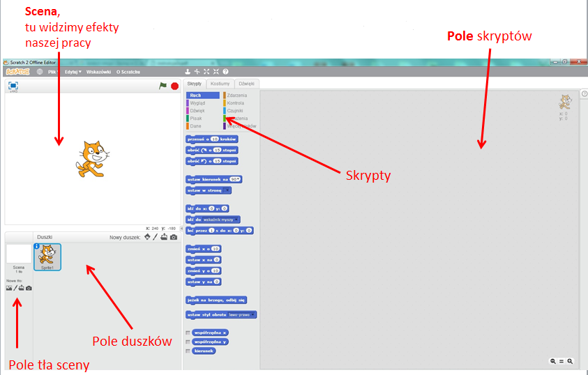This screenshot has width=588, height=375.
Task: Enable the 'współrzędna x' checkbox
Action: 188,332
